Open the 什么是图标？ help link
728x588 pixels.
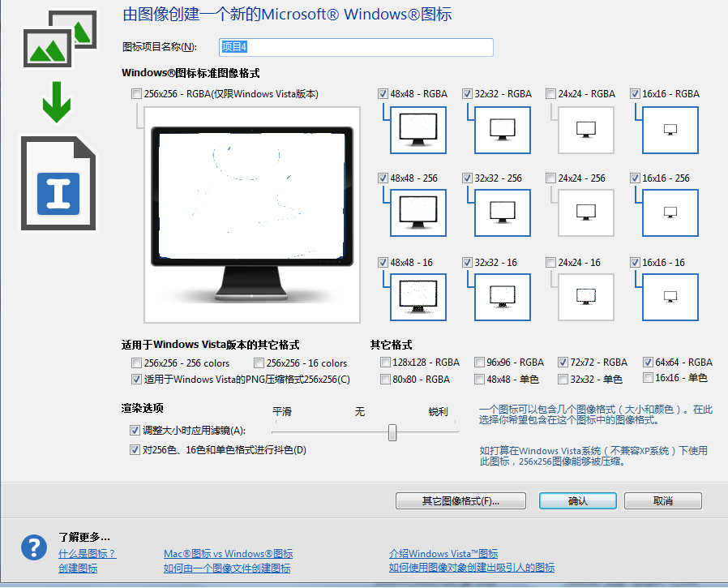click(88, 554)
